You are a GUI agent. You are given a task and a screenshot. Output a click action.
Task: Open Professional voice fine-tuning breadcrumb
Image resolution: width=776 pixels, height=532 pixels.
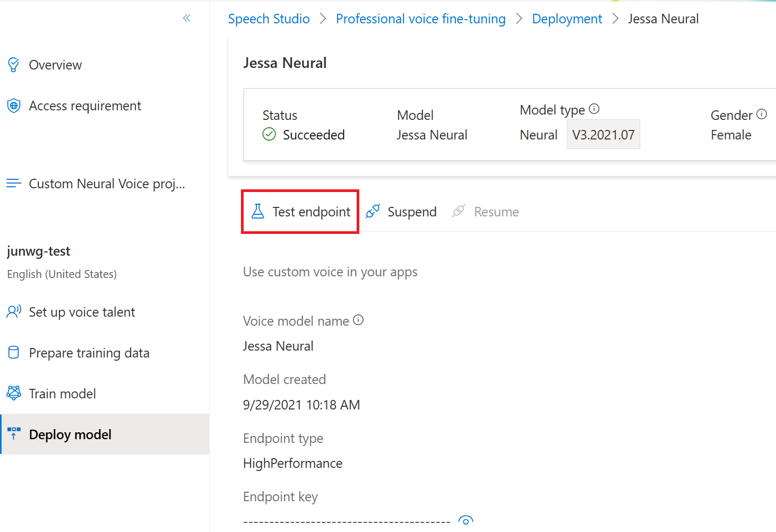click(x=420, y=19)
